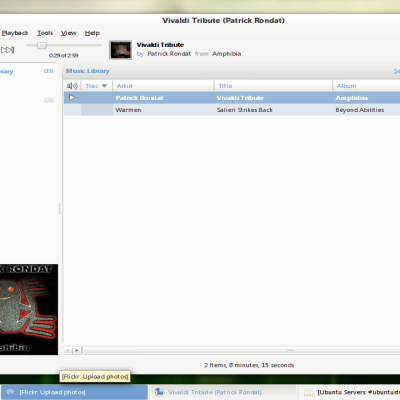Viewport: 400px width, 400px height.
Task: Skip to the next track
Action: pyautogui.click(x=7, y=50)
